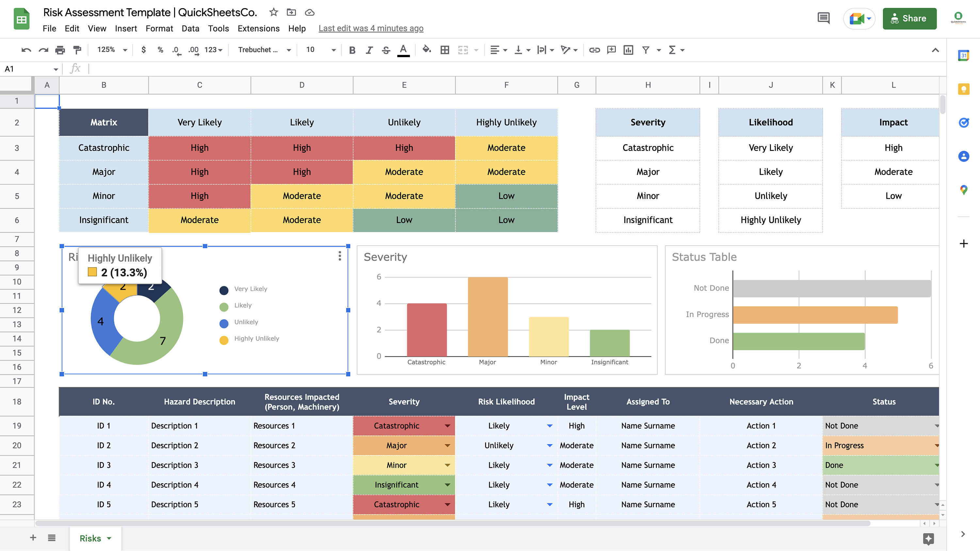Image resolution: width=980 pixels, height=551 pixels.
Task: Open the fill color tool
Action: [427, 49]
